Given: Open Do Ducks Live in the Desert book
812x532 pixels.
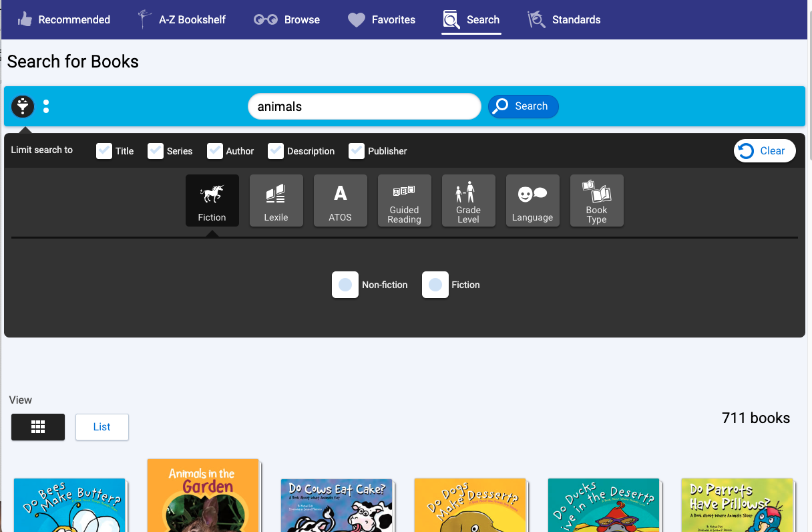Looking at the screenshot, I should click(x=604, y=505).
